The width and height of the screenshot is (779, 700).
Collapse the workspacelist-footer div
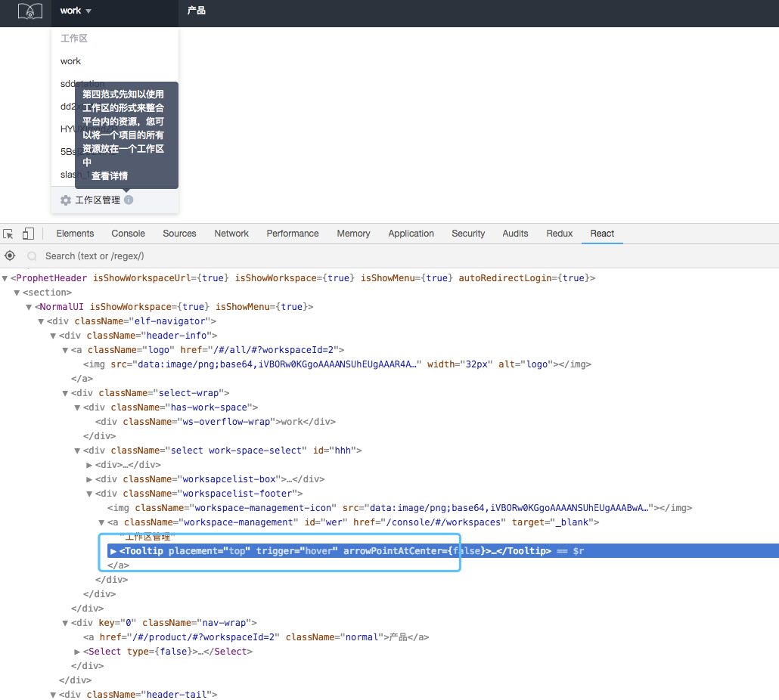click(x=89, y=494)
